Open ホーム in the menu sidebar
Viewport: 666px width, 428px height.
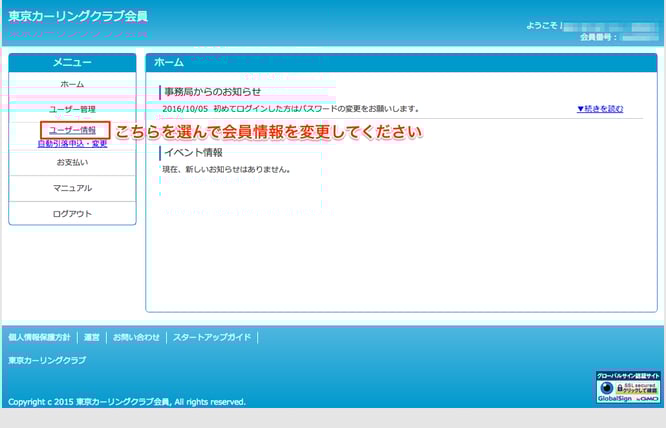pos(72,84)
